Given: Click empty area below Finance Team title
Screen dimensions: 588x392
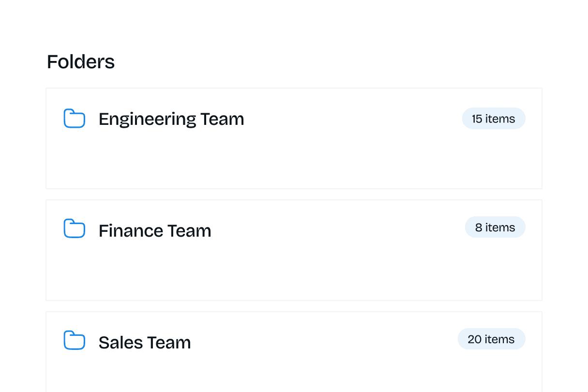Looking at the screenshot, I should (x=290, y=273).
